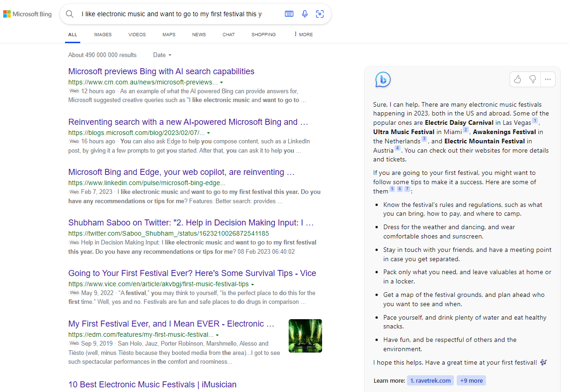The height and width of the screenshot is (392, 569).
Task: Click 'About 490 000 000 results' text
Action: click(x=102, y=55)
